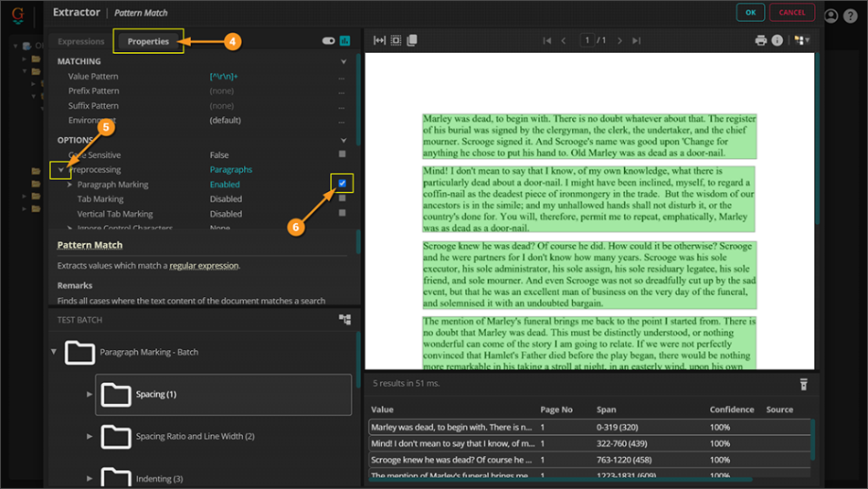Print the document with printer icon
The width and height of the screenshot is (868, 489).
tap(760, 40)
